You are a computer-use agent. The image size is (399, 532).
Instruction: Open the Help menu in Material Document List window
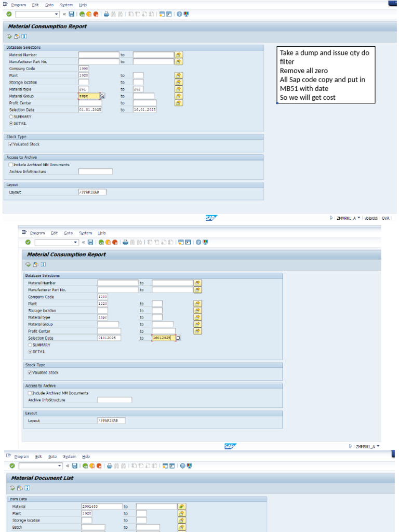tap(86, 457)
